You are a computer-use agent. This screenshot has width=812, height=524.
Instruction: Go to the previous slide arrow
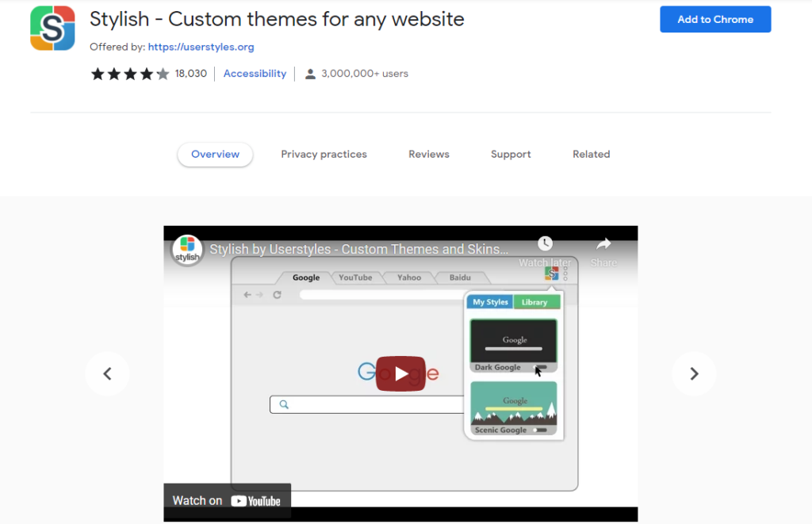point(107,373)
